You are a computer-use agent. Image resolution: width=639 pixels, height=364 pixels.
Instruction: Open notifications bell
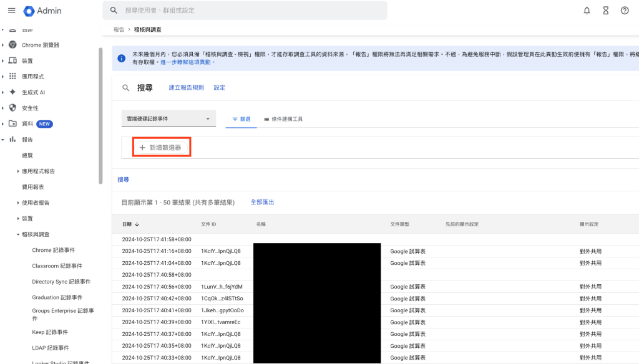pyautogui.click(x=587, y=11)
